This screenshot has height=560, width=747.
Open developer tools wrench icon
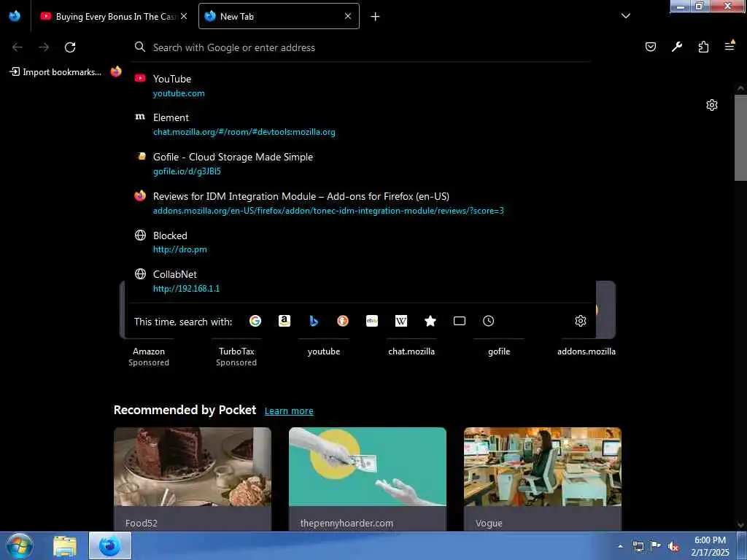(676, 47)
